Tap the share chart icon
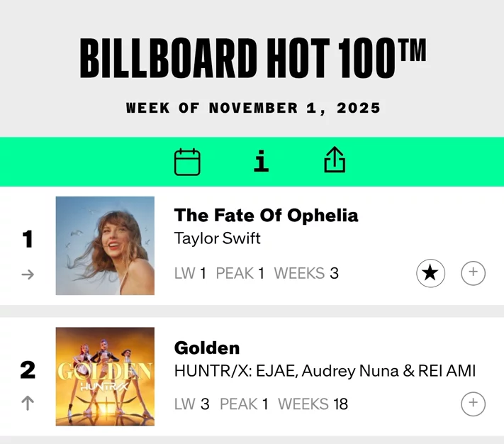This screenshot has height=444, width=504. (x=335, y=160)
